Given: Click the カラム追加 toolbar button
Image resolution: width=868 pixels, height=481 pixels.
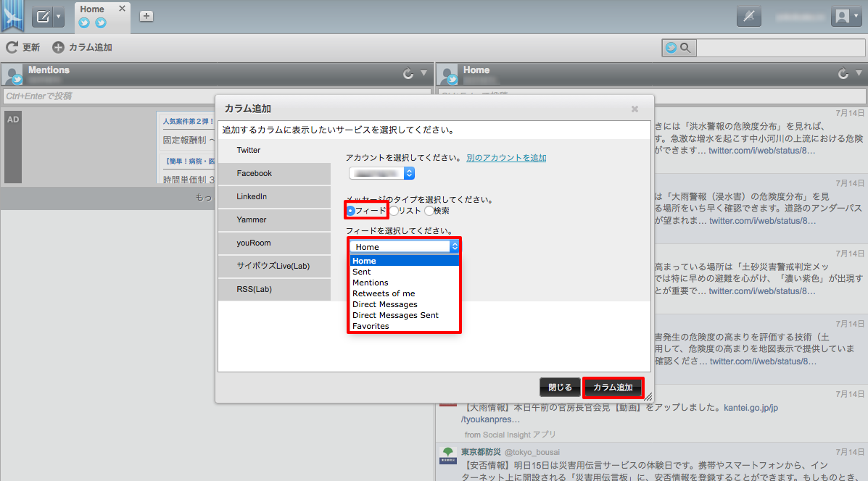Looking at the screenshot, I should click(x=83, y=48).
